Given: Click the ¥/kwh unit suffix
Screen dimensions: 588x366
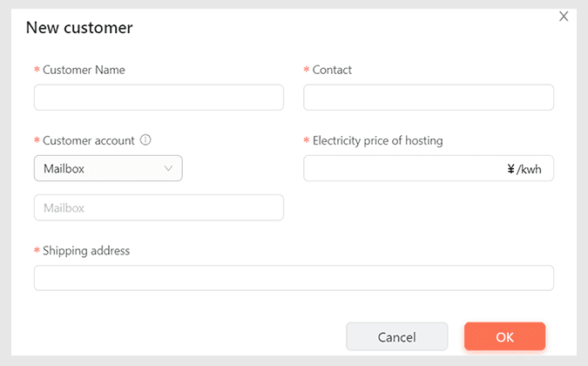Looking at the screenshot, I should coord(524,169).
